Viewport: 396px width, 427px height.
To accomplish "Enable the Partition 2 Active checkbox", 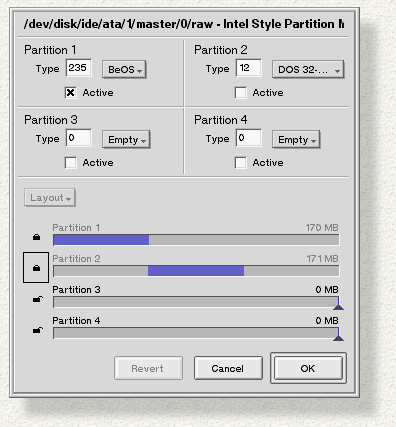I will pyautogui.click(x=241, y=93).
